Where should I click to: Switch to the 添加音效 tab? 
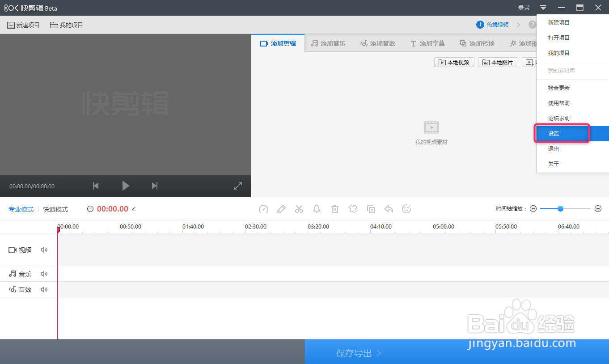click(x=378, y=43)
